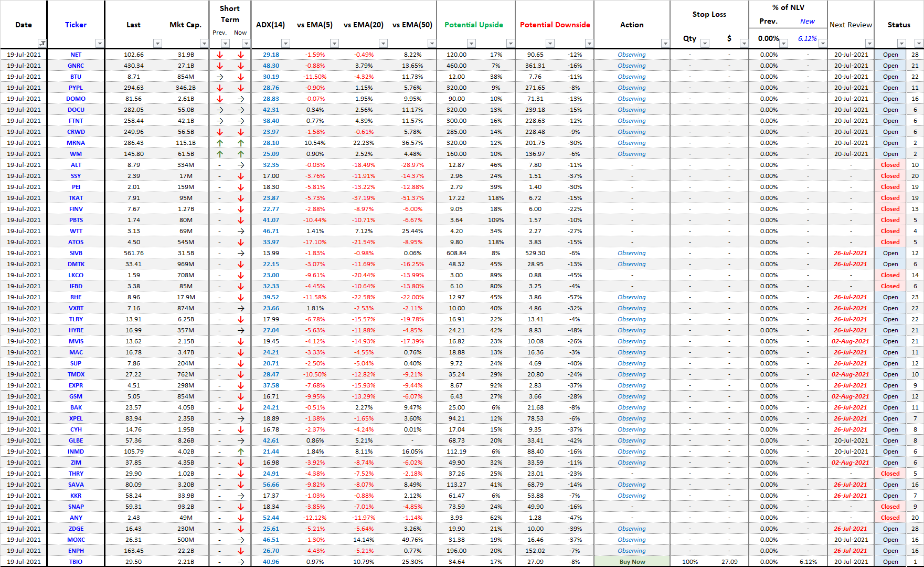Click the right arrow in XPEL row

[x=241, y=418]
